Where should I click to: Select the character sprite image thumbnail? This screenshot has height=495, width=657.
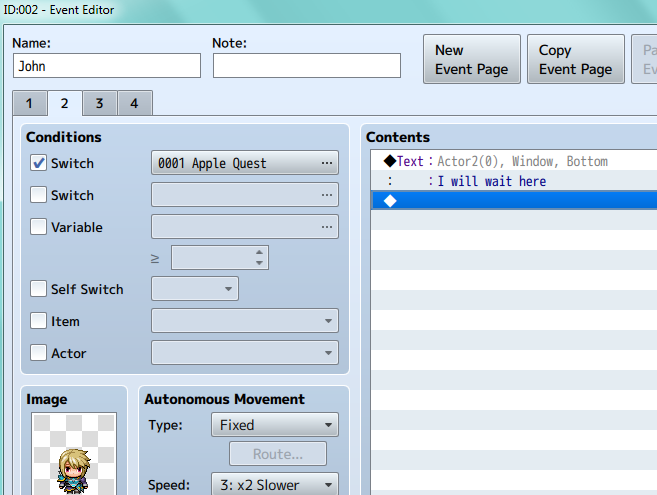pos(74,454)
